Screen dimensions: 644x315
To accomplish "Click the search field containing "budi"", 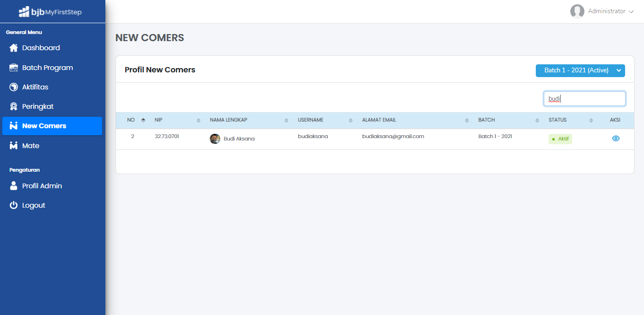I will click(x=584, y=99).
